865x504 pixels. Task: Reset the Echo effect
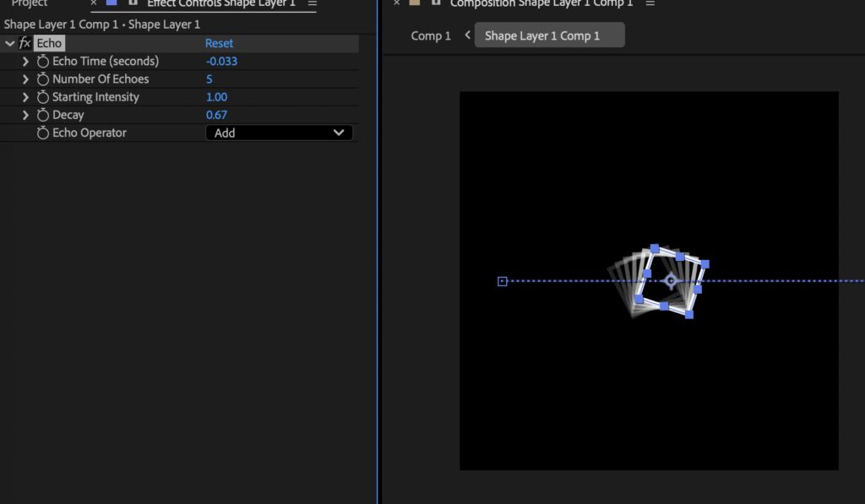pos(219,43)
